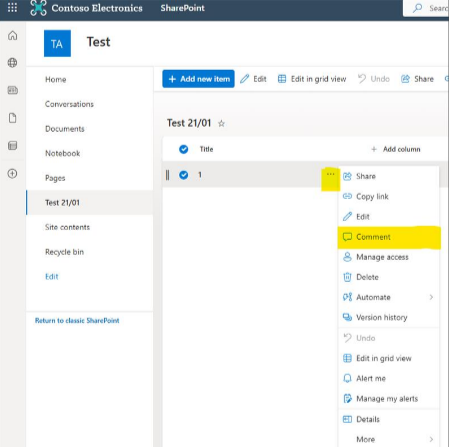Deselect the checkmark for item 1
Viewport: 449px width, 447px height.
click(184, 175)
